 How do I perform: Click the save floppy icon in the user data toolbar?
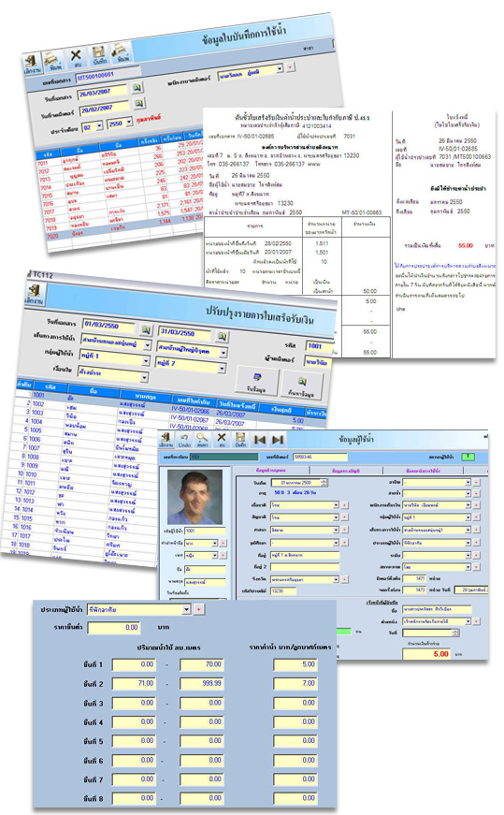(240, 440)
